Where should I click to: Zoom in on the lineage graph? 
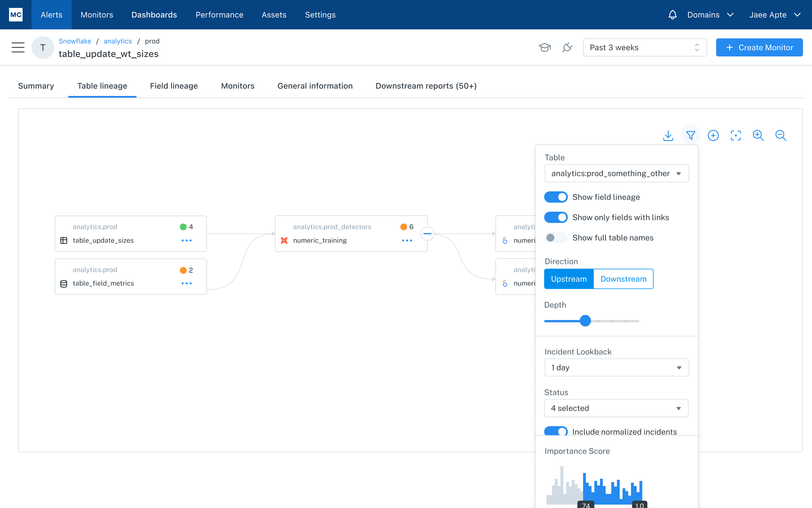758,135
